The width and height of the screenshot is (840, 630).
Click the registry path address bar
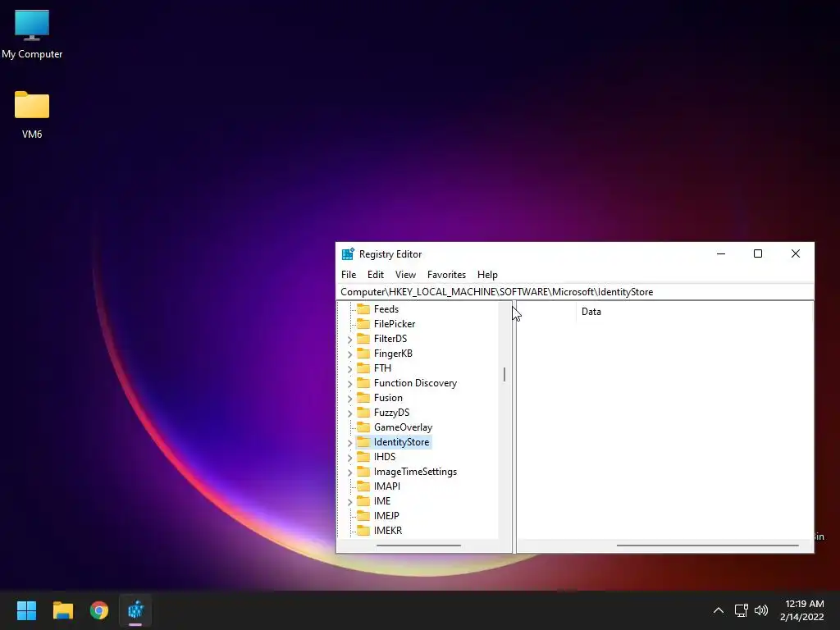(x=575, y=292)
